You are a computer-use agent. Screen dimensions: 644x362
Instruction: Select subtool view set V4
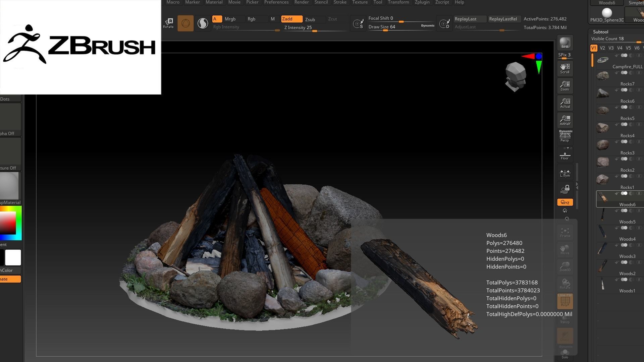tap(620, 48)
